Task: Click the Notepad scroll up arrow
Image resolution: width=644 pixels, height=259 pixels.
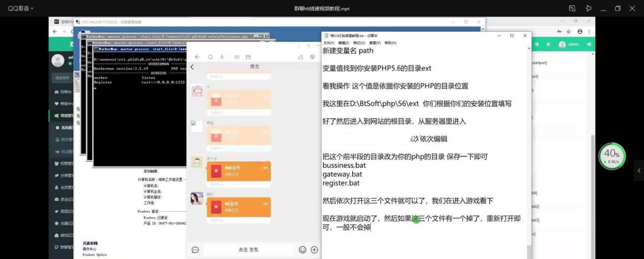Action: (x=529, y=48)
